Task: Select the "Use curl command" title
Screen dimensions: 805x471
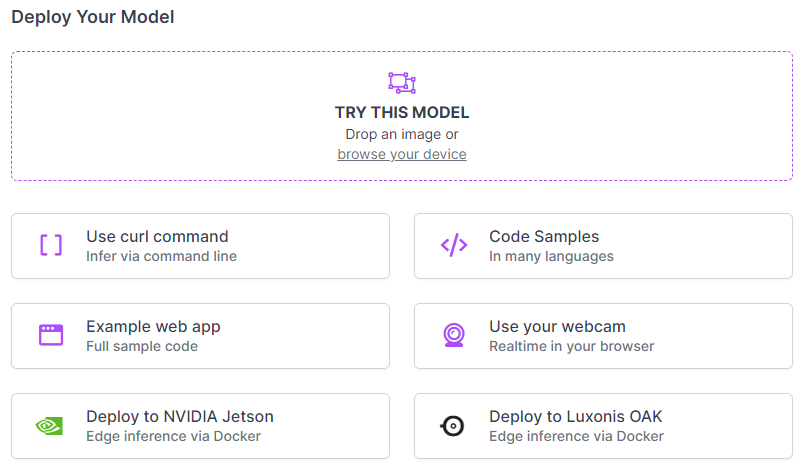Action: (x=157, y=237)
